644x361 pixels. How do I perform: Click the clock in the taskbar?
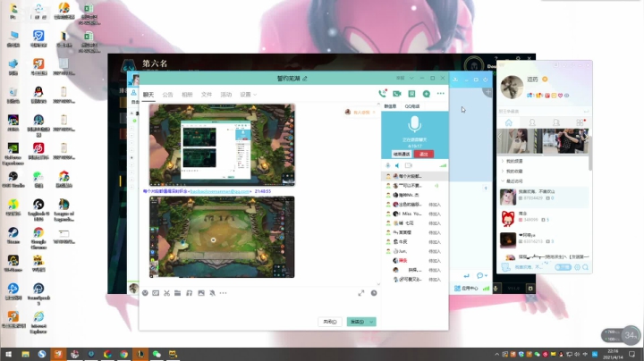(613, 354)
